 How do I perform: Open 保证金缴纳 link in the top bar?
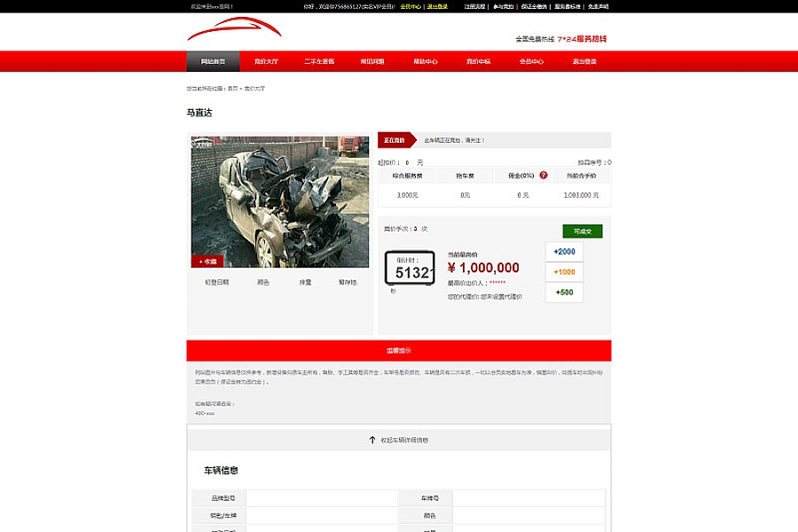click(534, 6)
